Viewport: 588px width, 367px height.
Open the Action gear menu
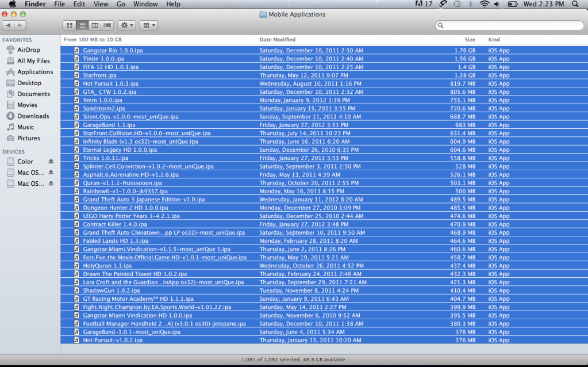click(127, 25)
